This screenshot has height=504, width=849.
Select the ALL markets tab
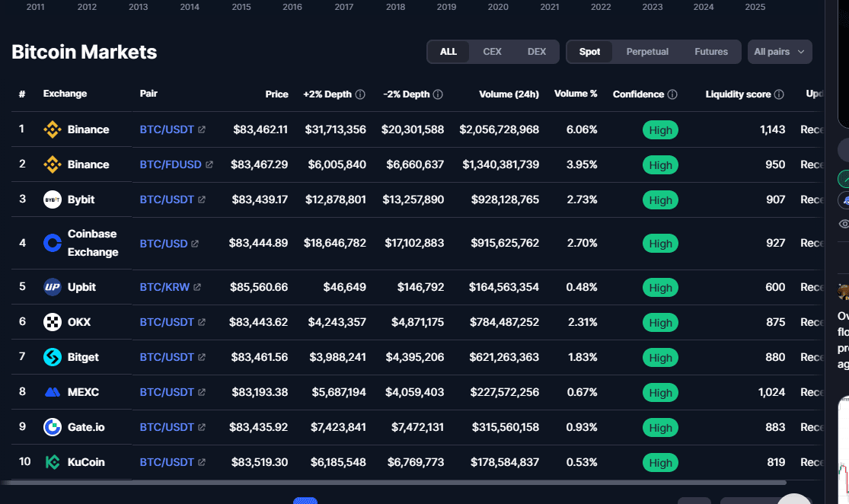448,51
